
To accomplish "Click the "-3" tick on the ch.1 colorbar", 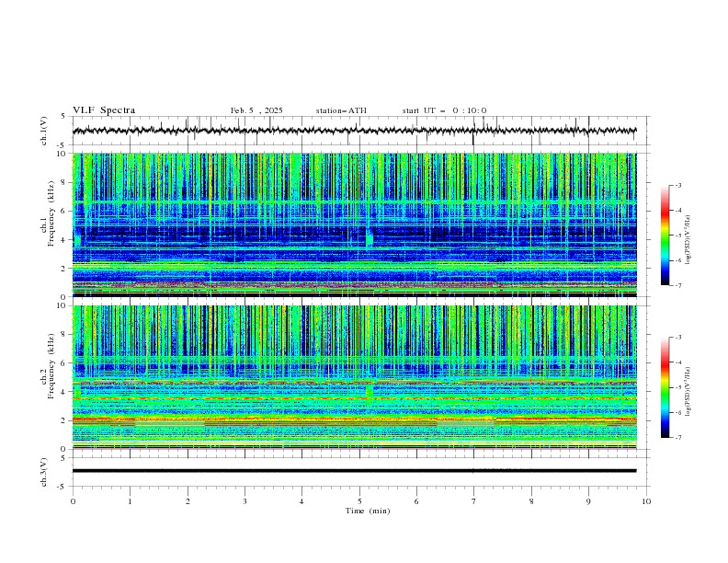I will tap(678, 185).
